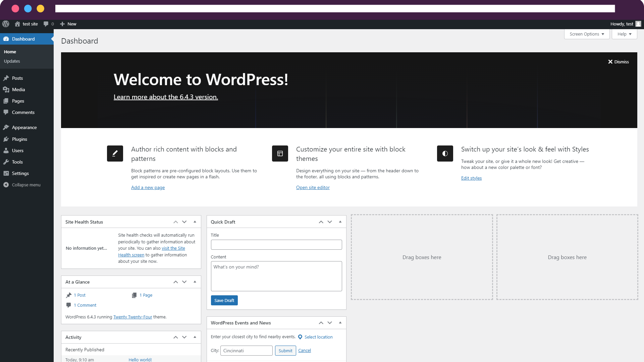
Task: Navigate to Users management icon
Action: click(6, 150)
